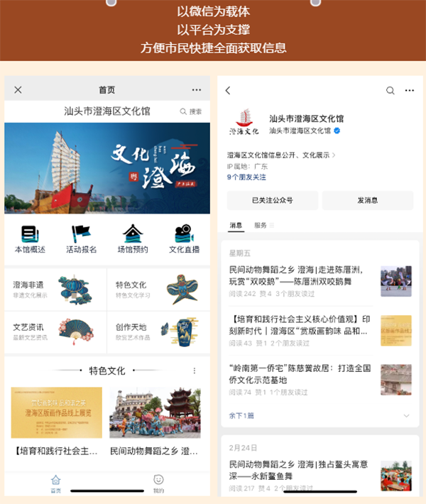Open the 澄海区版画作品线上展览 thumbnail

pyautogui.click(x=57, y=412)
